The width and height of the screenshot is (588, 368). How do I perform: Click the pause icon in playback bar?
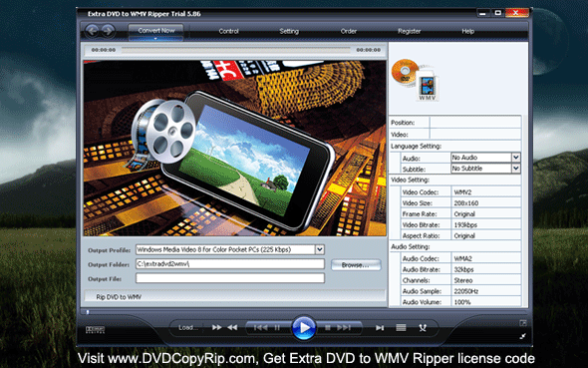(277, 327)
